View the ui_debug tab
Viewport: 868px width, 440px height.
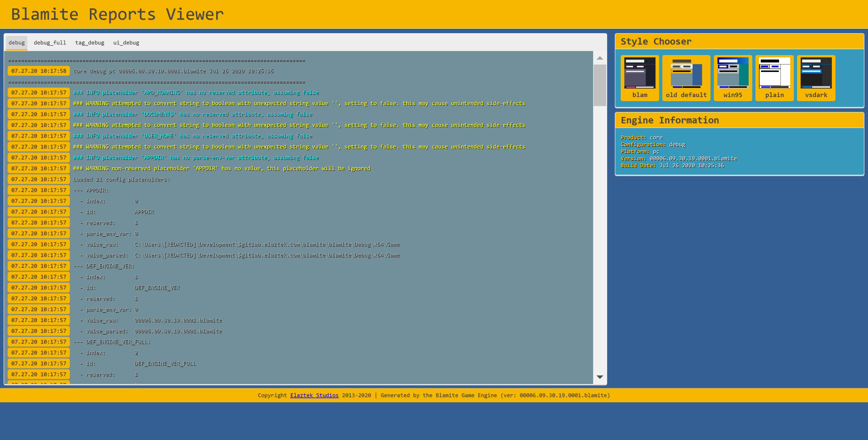coord(126,43)
